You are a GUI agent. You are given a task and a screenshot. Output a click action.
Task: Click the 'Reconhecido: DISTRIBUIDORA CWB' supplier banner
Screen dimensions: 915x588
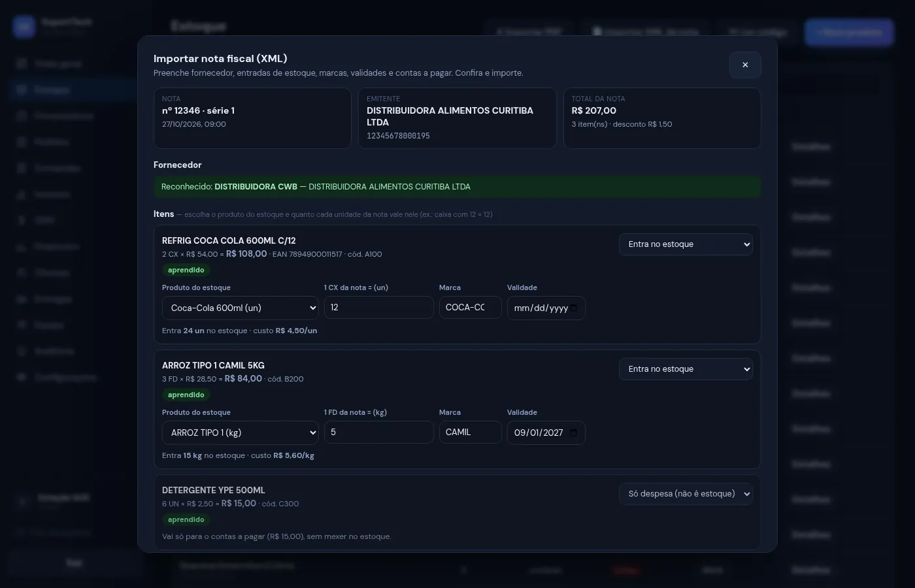click(457, 187)
